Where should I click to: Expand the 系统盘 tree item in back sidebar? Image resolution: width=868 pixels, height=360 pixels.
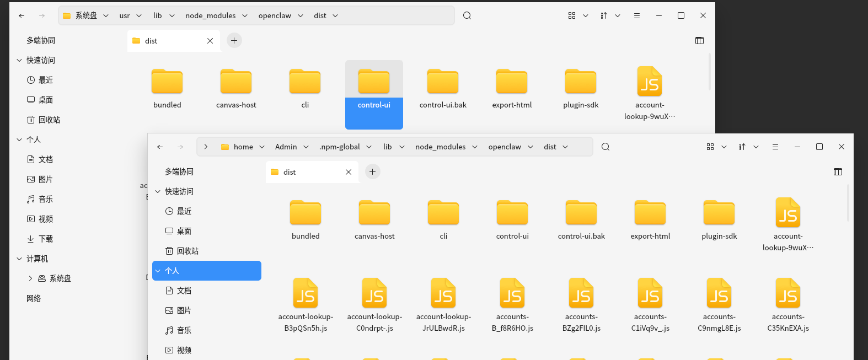[30, 279]
